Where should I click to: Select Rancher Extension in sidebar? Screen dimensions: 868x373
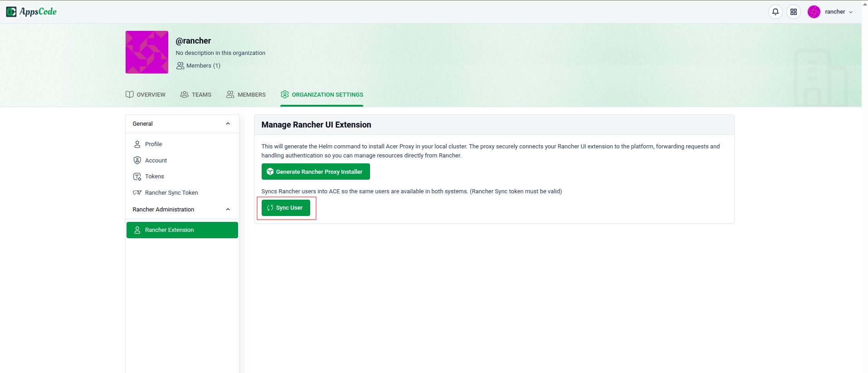[x=182, y=230]
